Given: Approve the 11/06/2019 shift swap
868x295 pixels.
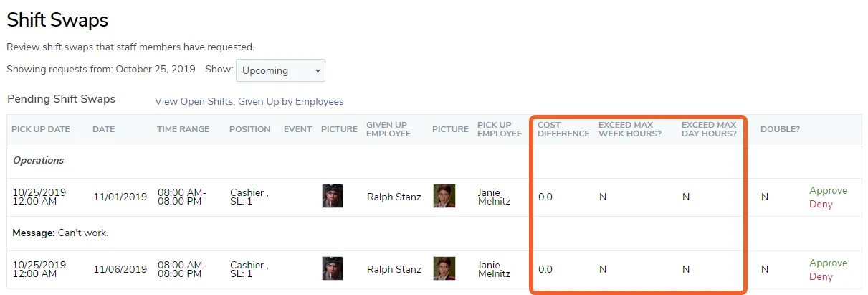Looking at the screenshot, I should (x=828, y=263).
